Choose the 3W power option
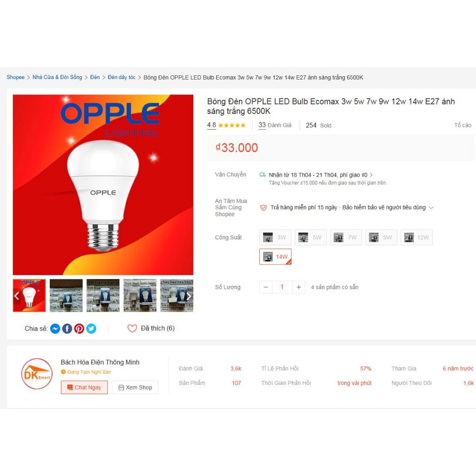This screenshot has width=476, height=476. pyautogui.click(x=275, y=238)
